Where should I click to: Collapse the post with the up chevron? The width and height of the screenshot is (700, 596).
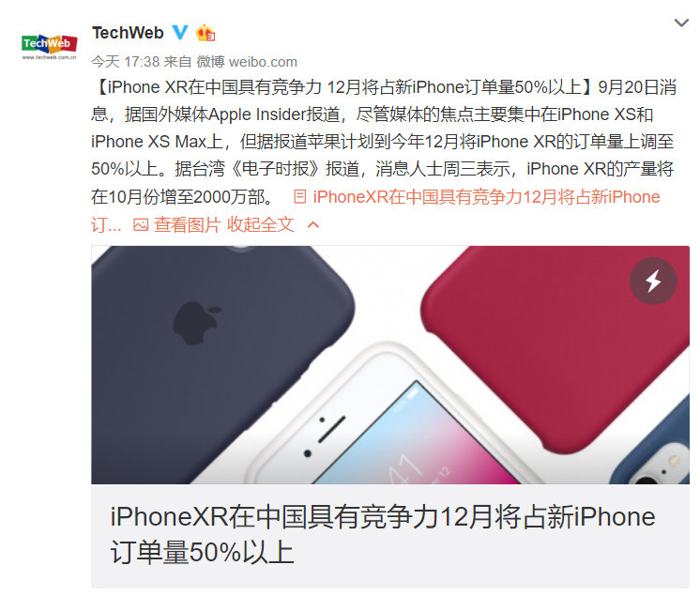click(313, 224)
